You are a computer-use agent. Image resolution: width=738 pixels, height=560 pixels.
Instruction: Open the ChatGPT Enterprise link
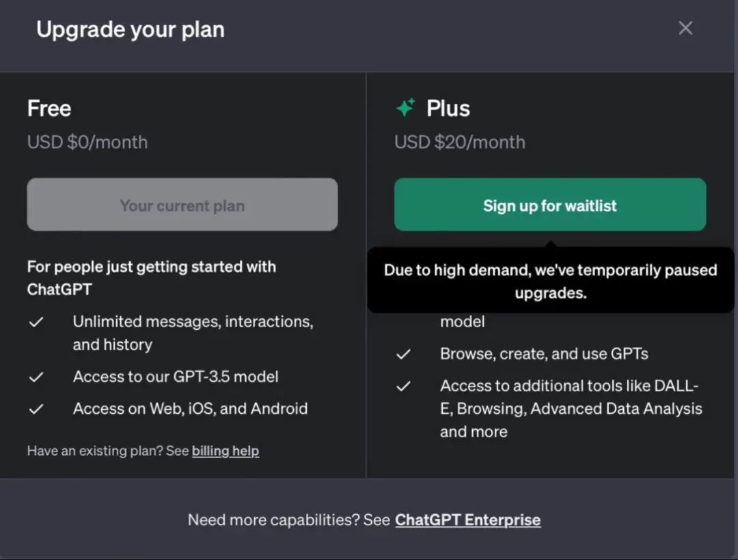coord(468,520)
